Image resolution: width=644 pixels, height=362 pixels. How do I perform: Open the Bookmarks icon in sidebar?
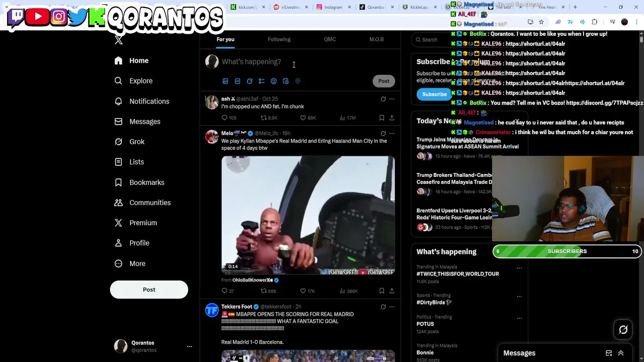[118, 182]
